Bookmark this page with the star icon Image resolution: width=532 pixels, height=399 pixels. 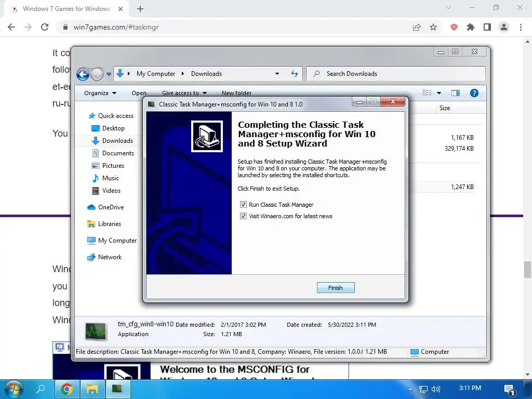(433, 27)
